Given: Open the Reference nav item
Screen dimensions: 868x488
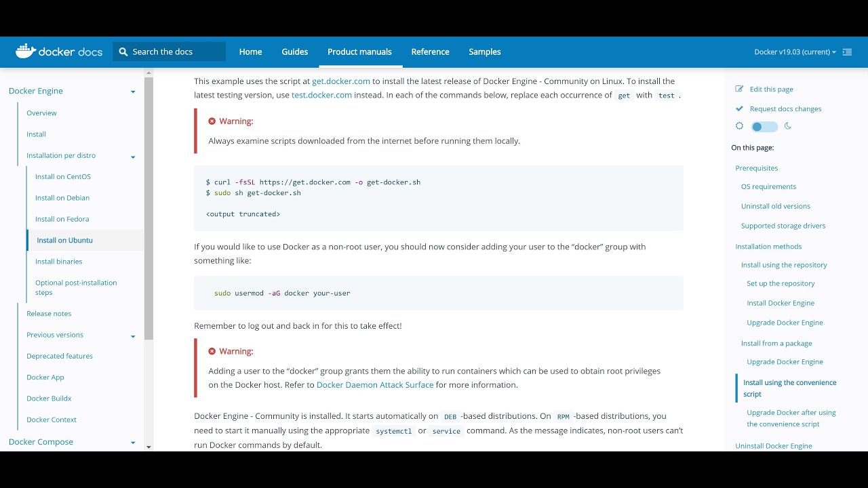Looking at the screenshot, I should (x=430, y=52).
